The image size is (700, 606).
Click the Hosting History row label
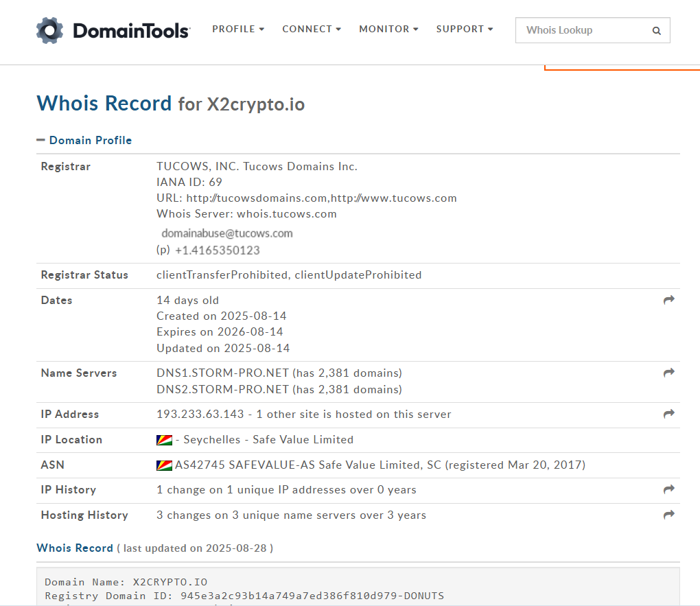click(x=84, y=515)
